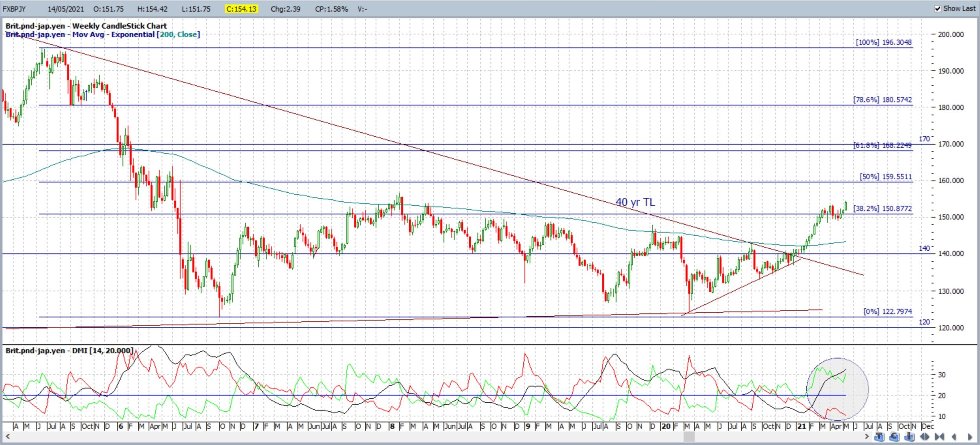980x445 pixels.
Task: Click the year 20 marker on time axis
Action: [666, 426]
